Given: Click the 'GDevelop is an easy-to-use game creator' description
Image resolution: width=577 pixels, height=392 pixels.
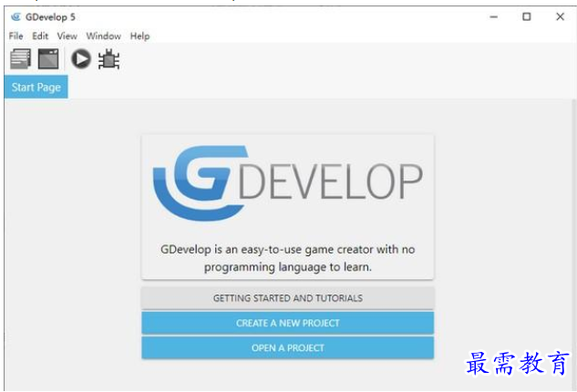Looking at the screenshot, I should click(x=288, y=258).
